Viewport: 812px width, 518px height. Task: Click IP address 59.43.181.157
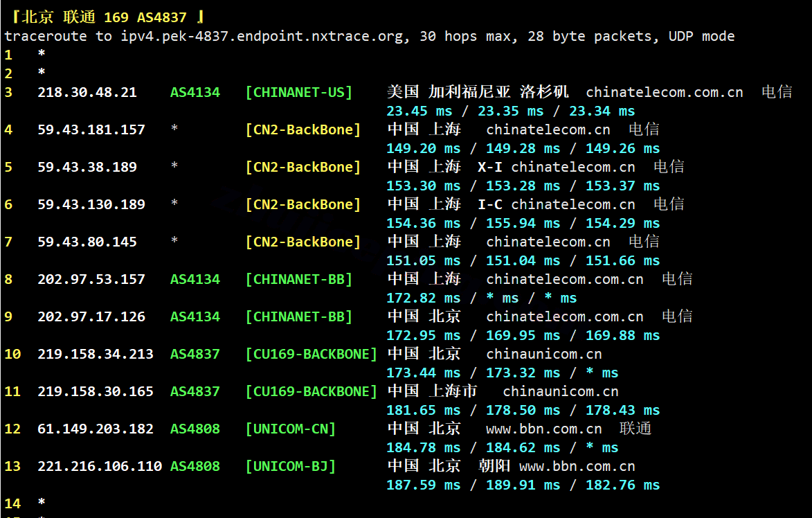point(91,129)
